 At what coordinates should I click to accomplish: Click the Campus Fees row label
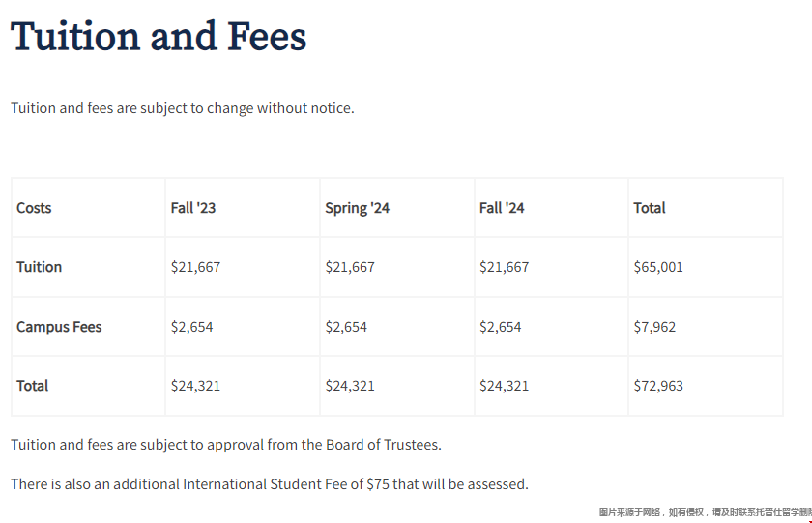click(x=59, y=327)
